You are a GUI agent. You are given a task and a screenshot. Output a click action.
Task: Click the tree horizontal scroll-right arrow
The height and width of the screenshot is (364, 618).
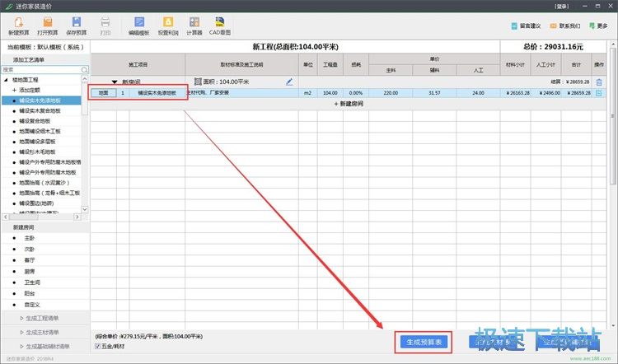pos(77,217)
